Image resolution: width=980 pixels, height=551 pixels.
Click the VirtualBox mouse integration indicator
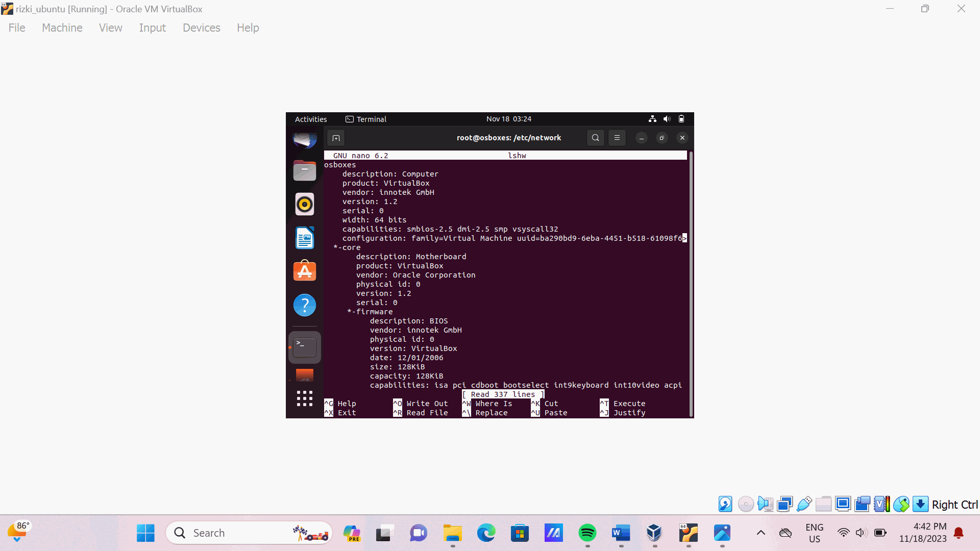901,504
